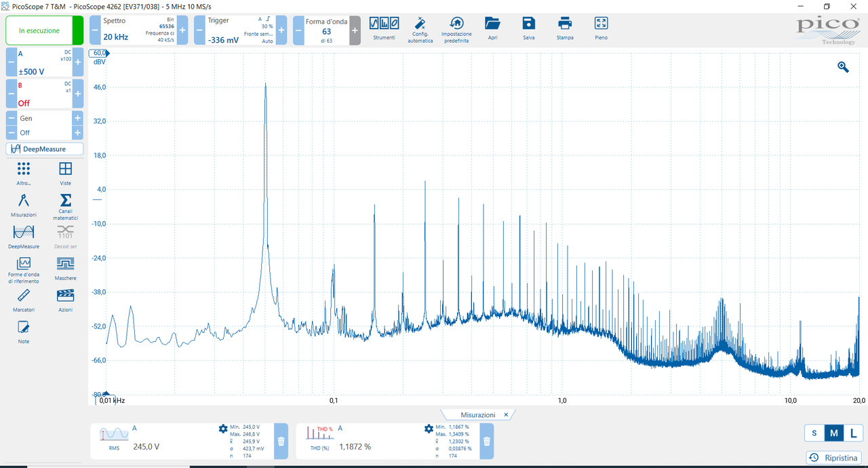Open Canali matematici math channels
Viewport: 868px width, 468px height.
coord(65,207)
